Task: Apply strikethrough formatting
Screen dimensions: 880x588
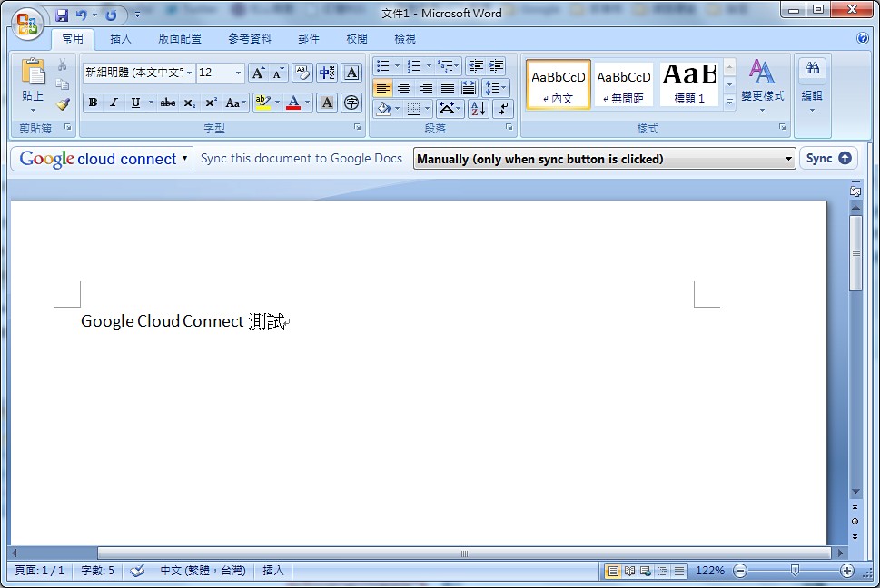Action: coord(168,103)
